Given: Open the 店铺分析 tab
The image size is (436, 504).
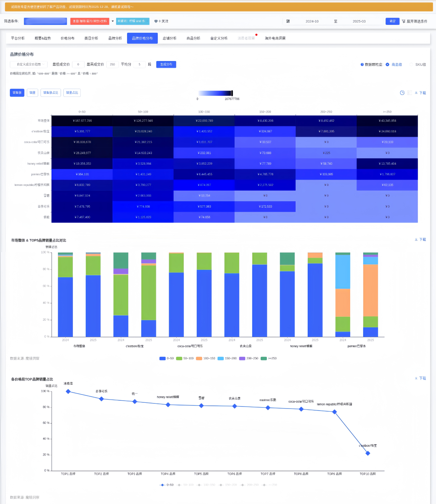Looking at the screenshot, I should [x=170, y=38].
